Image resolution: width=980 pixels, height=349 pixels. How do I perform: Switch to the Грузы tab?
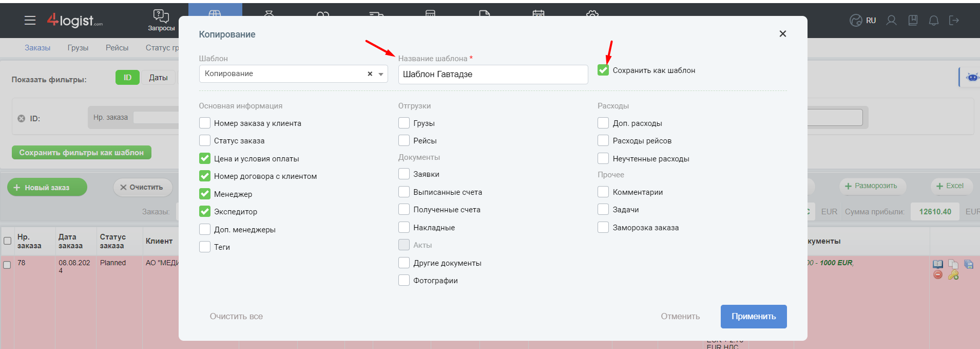coord(78,48)
